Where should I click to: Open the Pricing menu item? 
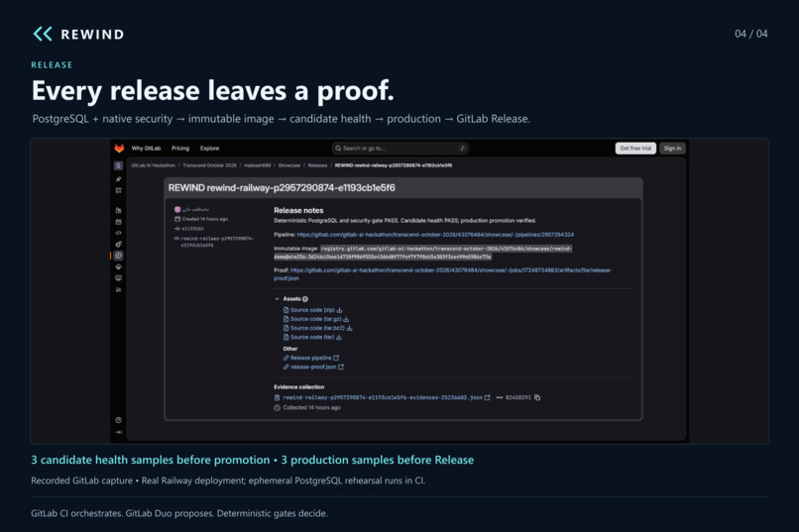coord(180,149)
